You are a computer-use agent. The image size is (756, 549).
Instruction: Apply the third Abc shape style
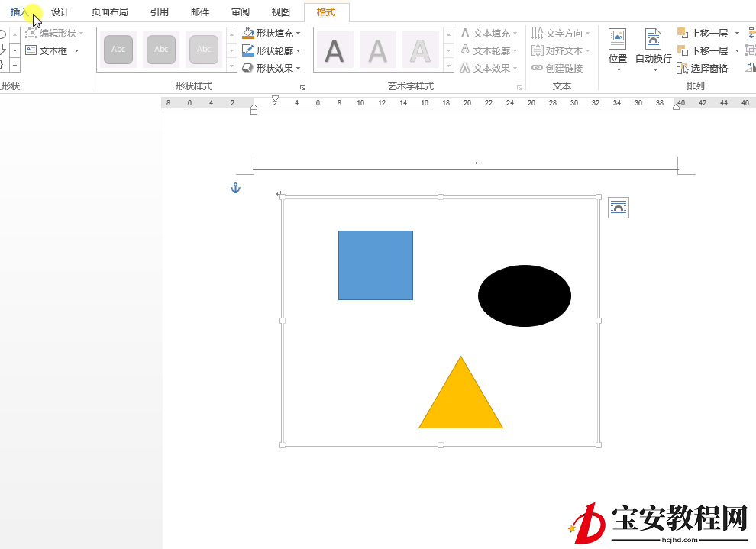(203, 49)
